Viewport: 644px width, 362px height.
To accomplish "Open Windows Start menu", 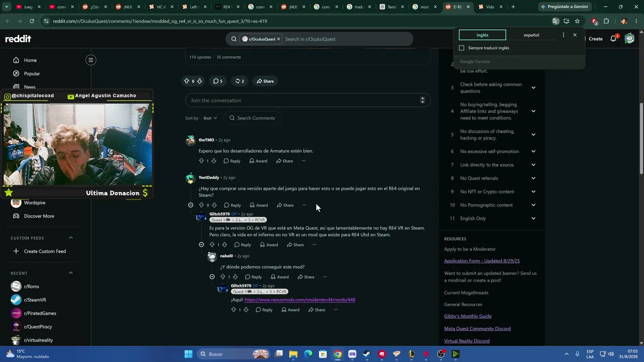I will point(188,354).
